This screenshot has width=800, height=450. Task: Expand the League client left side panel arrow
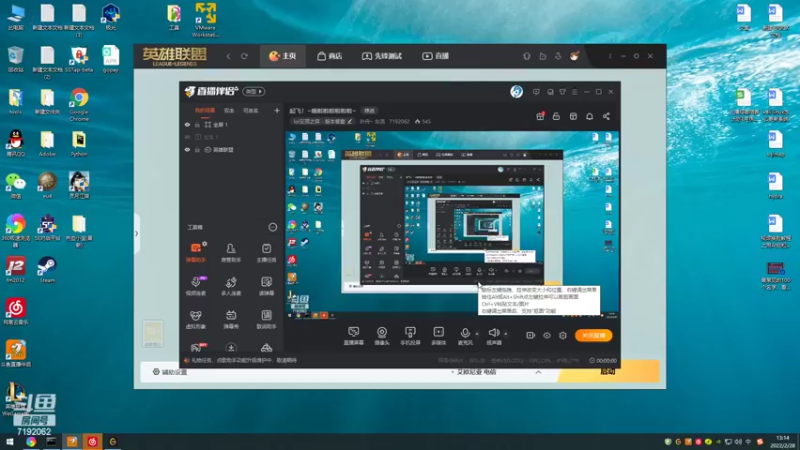[x=136, y=234]
